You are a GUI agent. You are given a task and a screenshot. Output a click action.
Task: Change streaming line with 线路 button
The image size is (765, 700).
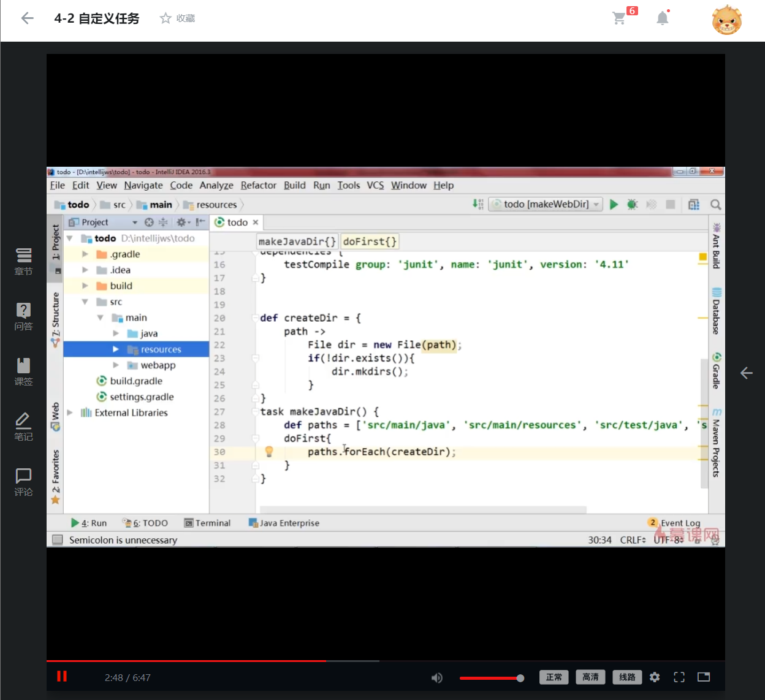[x=628, y=677]
